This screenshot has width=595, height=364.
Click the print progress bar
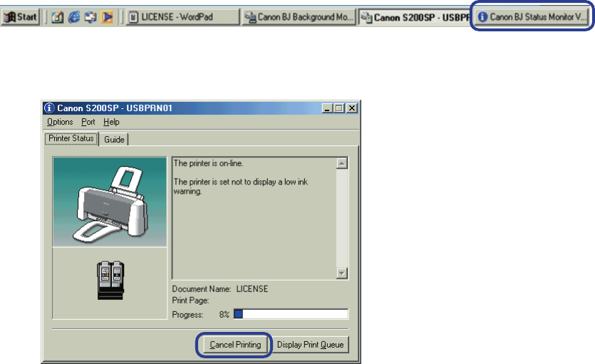coord(291,314)
